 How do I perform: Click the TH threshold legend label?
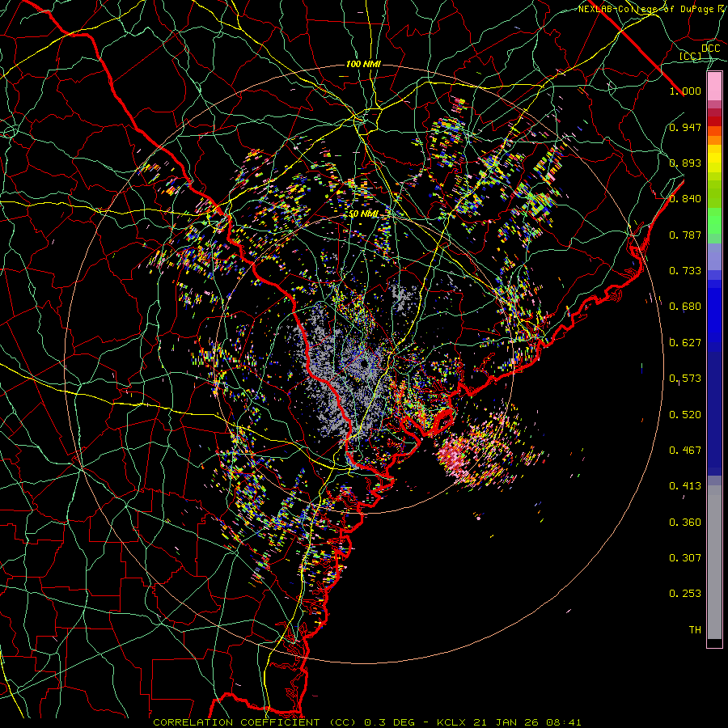695,630
